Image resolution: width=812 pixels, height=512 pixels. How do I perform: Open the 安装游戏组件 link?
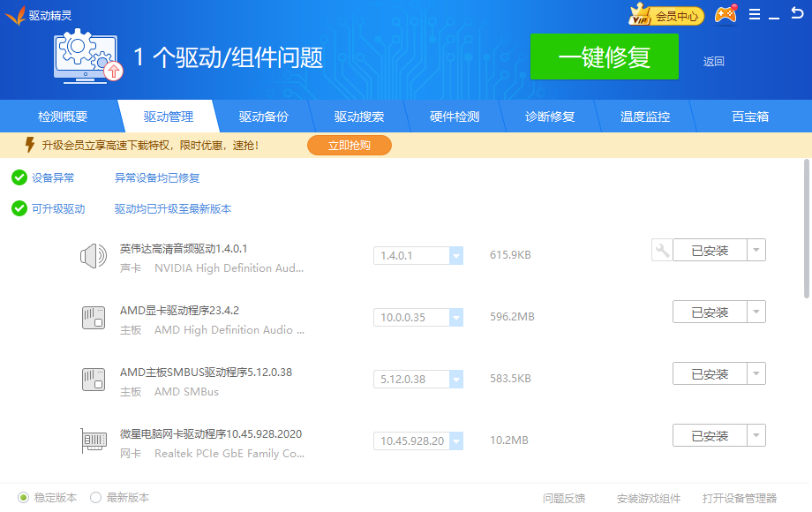click(x=649, y=498)
